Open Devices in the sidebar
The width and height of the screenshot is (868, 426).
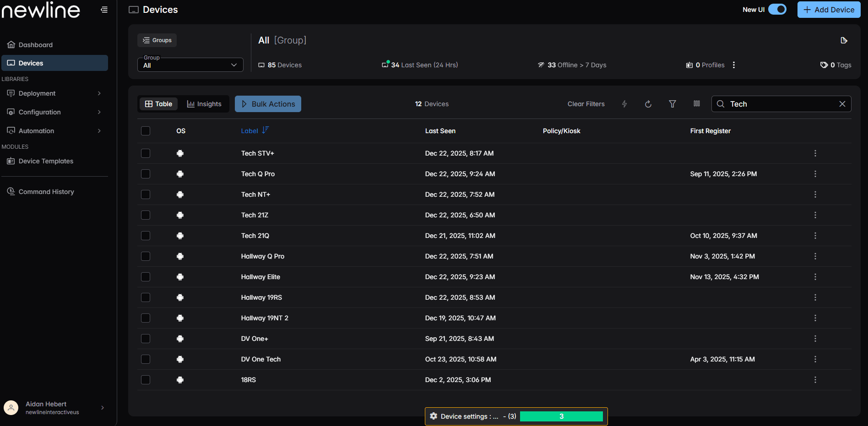click(54, 63)
